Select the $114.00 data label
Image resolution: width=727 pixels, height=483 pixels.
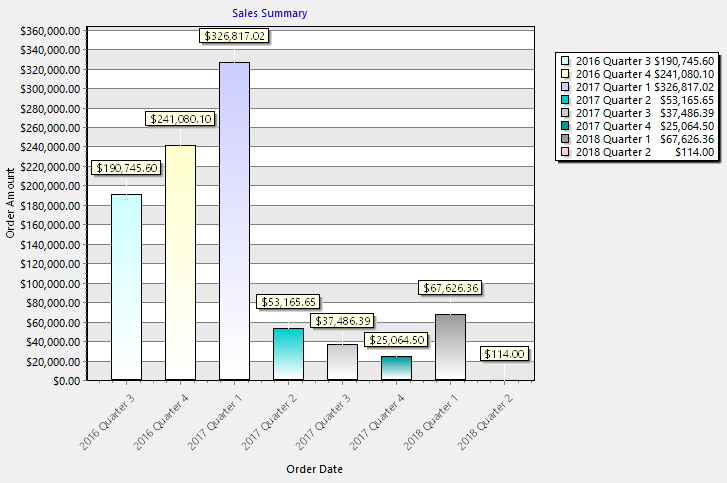tap(504, 353)
